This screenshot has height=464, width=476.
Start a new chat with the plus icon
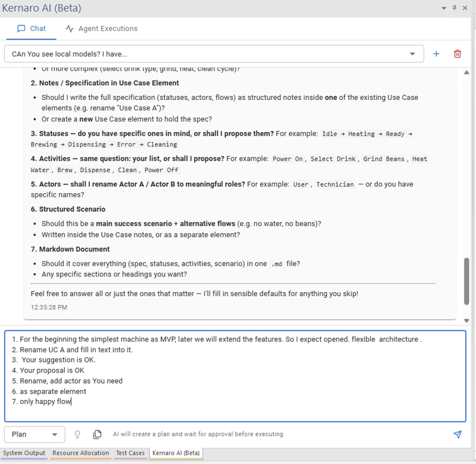pyautogui.click(x=436, y=54)
